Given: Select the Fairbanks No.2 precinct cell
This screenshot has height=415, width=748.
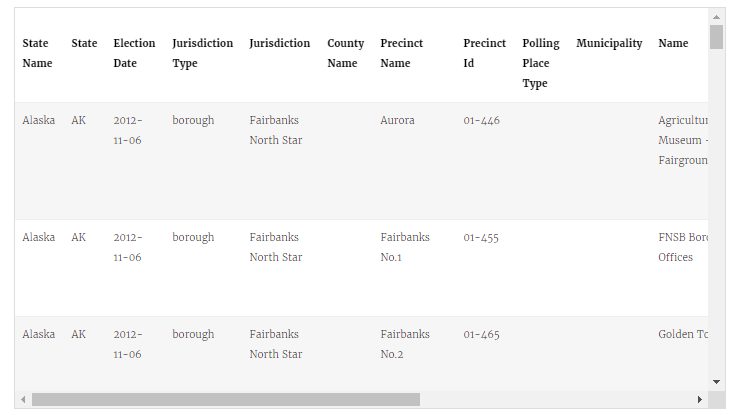Looking at the screenshot, I should coord(405,344).
